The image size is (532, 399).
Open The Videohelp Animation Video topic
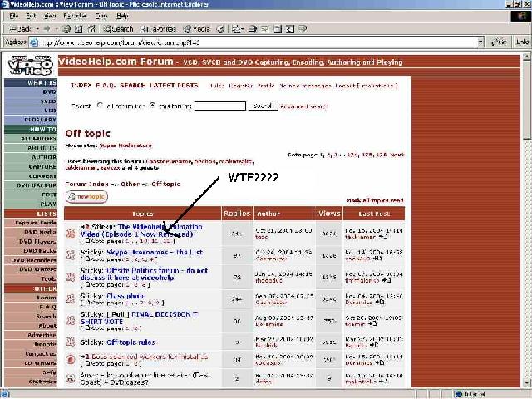(x=141, y=230)
